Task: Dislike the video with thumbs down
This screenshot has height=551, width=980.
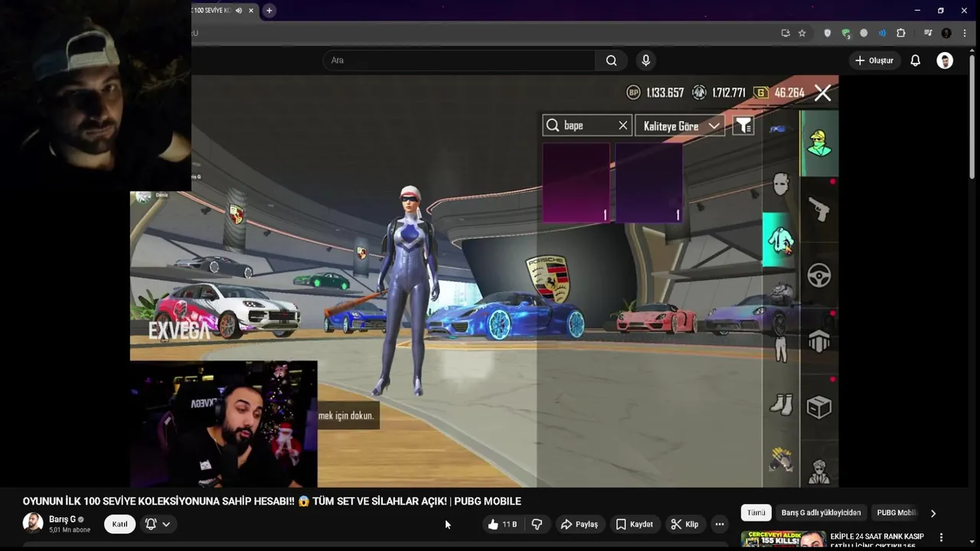Action: tap(537, 524)
